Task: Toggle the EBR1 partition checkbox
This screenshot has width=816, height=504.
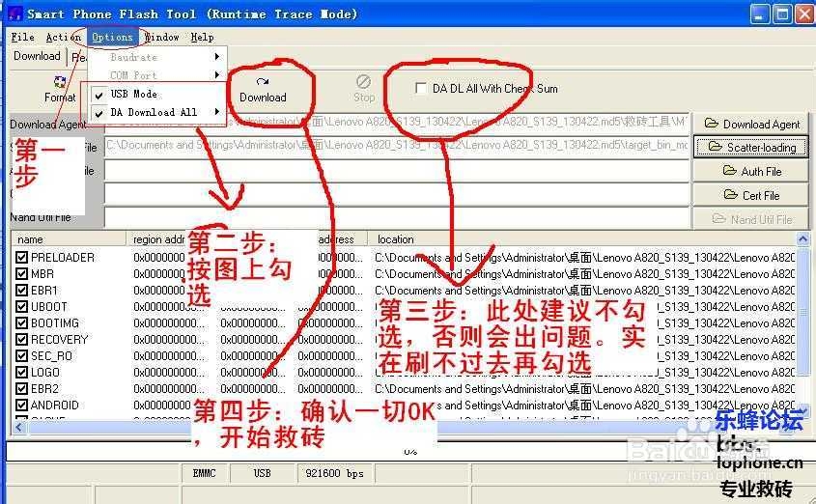Action: click(21, 290)
